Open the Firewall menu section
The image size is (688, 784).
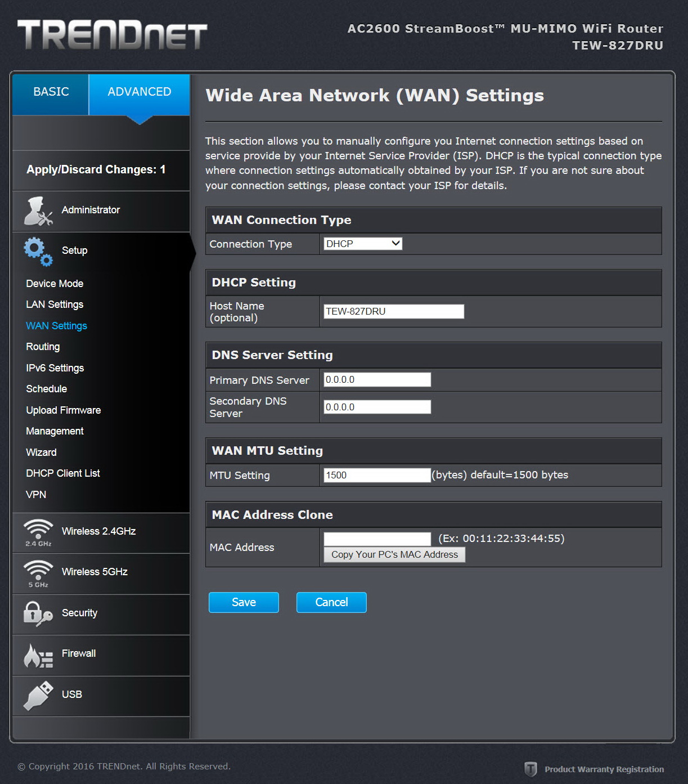pos(101,655)
